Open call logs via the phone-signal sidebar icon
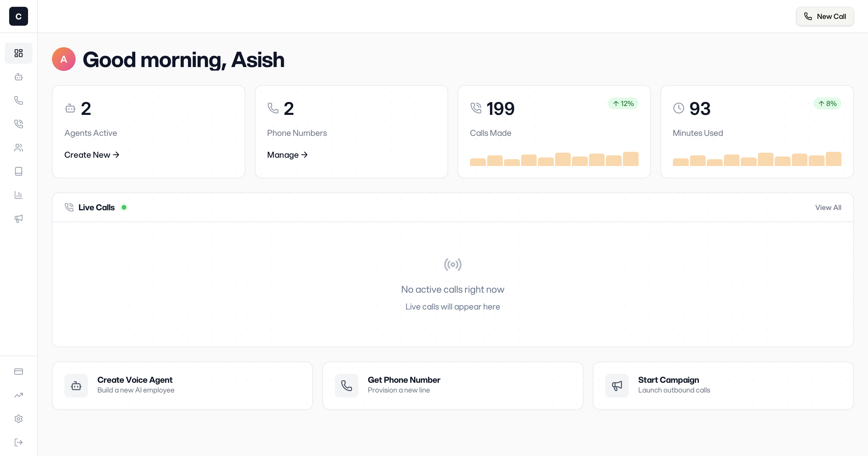Image resolution: width=868 pixels, height=456 pixels. tap(19, 124)
